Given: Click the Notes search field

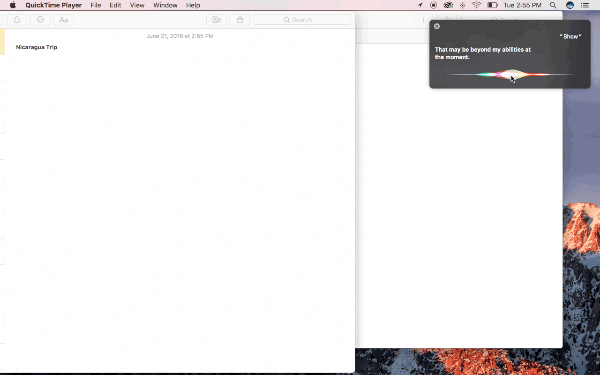Looking at the screenshot, I should (302, 20).
